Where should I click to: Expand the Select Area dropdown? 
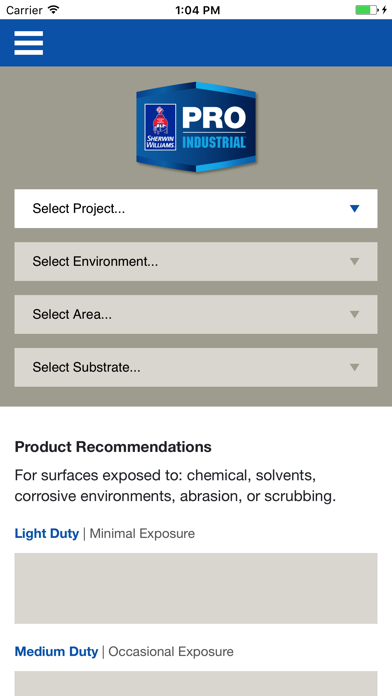click(196, 314)
